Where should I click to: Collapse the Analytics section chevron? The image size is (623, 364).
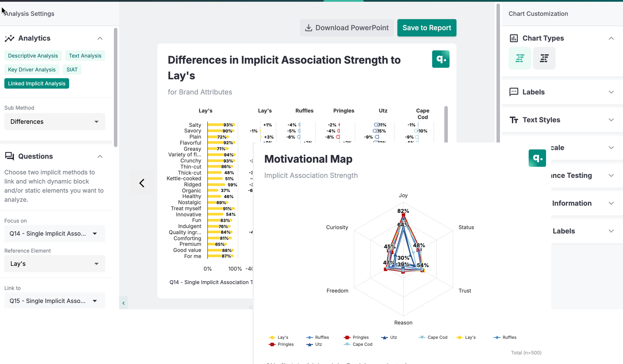(x=100, y=38)
